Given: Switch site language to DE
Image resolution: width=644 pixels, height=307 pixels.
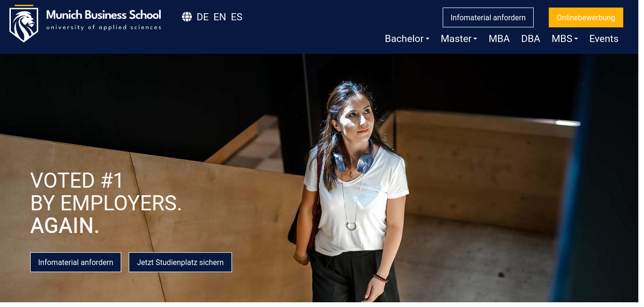Looking at the screenshot, I should [x=203, y=17].
